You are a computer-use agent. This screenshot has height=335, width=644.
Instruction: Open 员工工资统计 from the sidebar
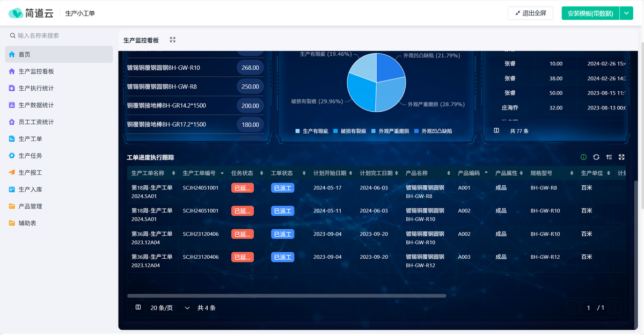pyautogui.click(x=36, y=122)
